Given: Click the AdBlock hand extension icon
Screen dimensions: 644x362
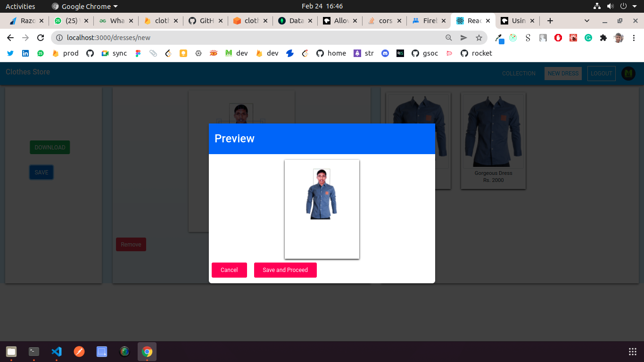Looking at the screenshot, I should click(558, 38).
